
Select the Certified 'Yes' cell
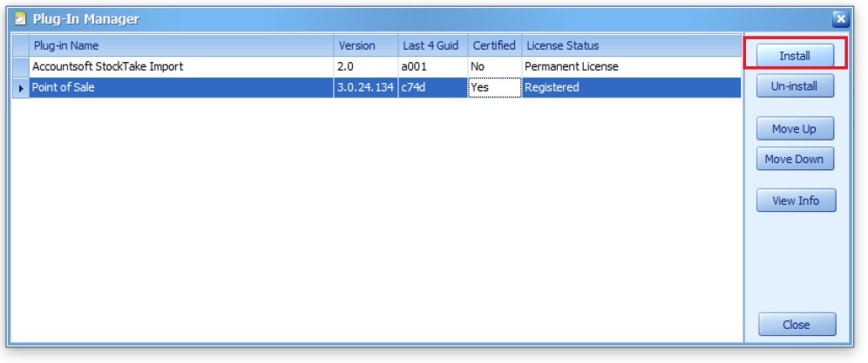coord(494,87)
